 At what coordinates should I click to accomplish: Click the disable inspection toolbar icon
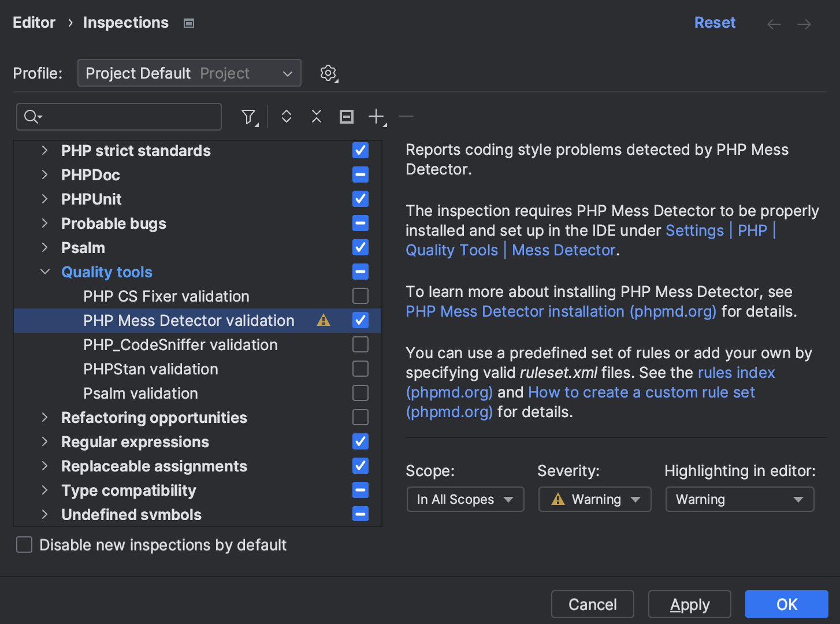[x=345, y=116]
